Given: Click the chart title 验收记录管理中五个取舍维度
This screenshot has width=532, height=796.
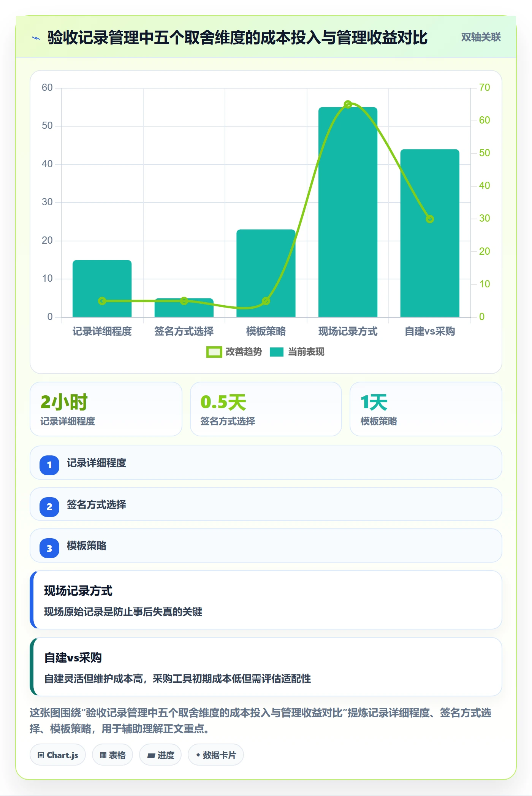Looking at the screenshot, I should click(x=237, y=38).
